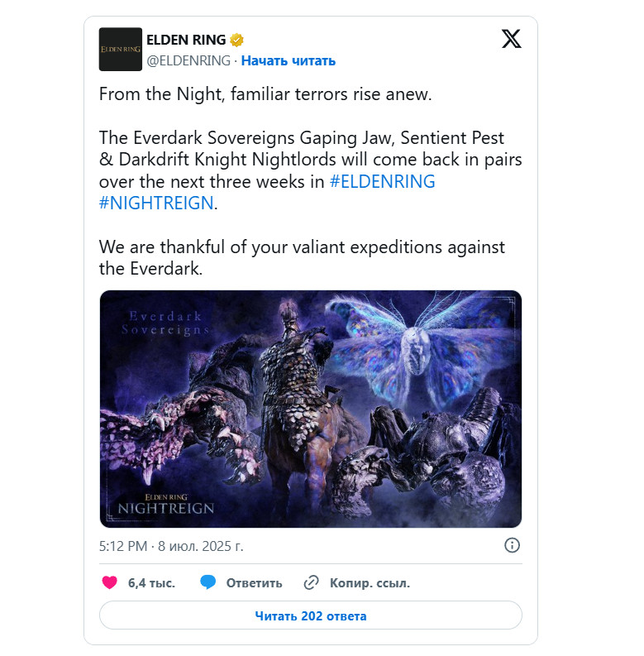Click the tweet text about Nightlords
The width and height of the screenshot is (644, 656).
[310, 170]
